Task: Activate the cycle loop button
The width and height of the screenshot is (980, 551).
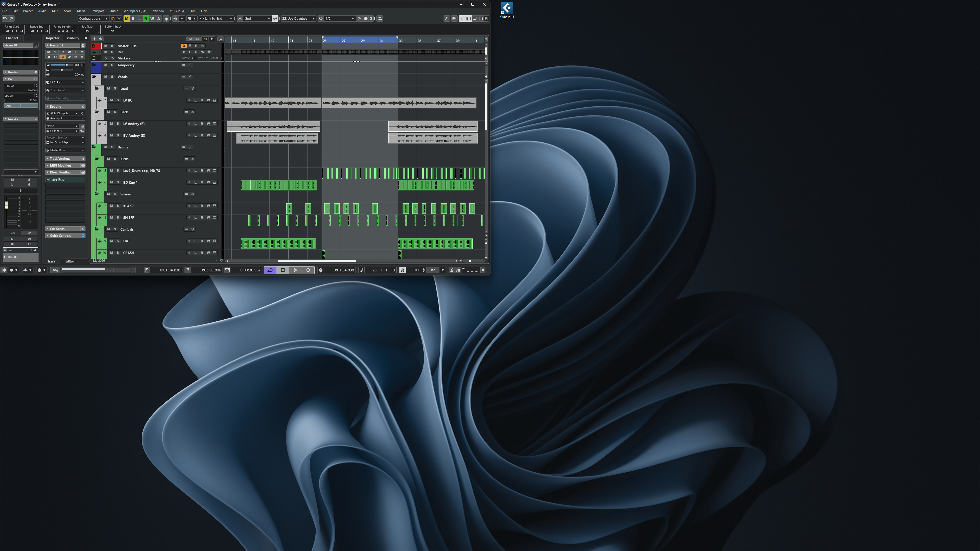Action: (270, 270)
